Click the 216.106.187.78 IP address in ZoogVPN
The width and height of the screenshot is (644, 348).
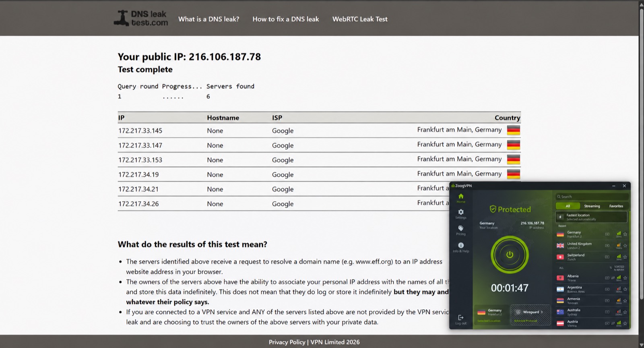(532, 223)
